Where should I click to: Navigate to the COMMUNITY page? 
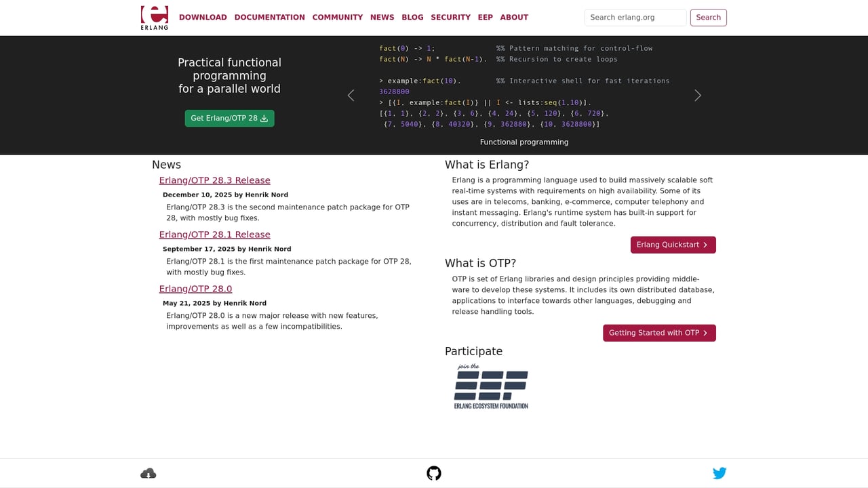click(x=337, y=17)
